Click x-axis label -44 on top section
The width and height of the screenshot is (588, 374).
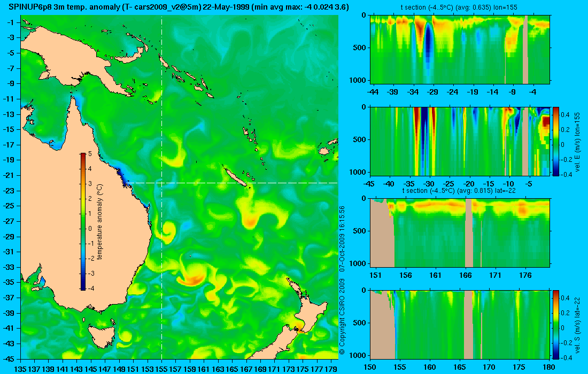[373, 92]
